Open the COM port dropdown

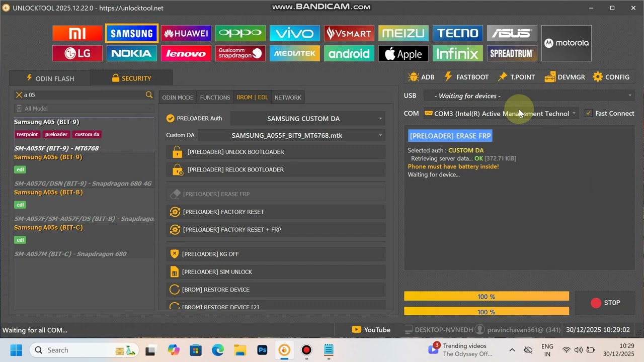501,114
